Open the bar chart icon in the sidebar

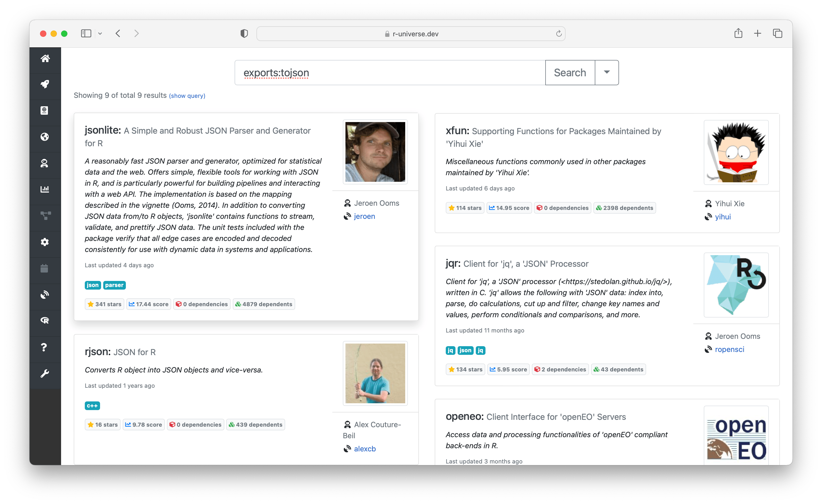(x=45, y=189)
